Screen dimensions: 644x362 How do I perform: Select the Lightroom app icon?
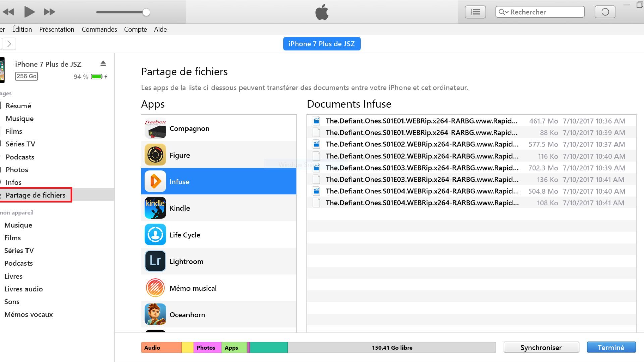(155, 261)
